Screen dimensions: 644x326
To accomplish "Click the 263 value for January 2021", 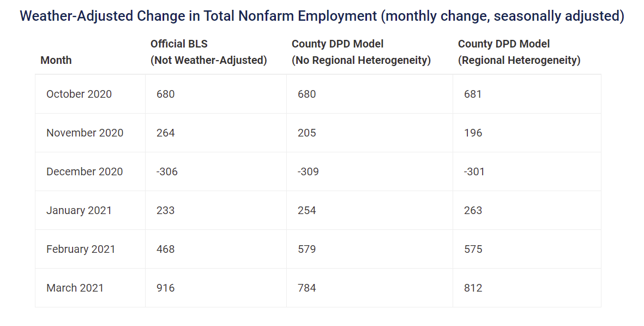I will click(473, 210).
